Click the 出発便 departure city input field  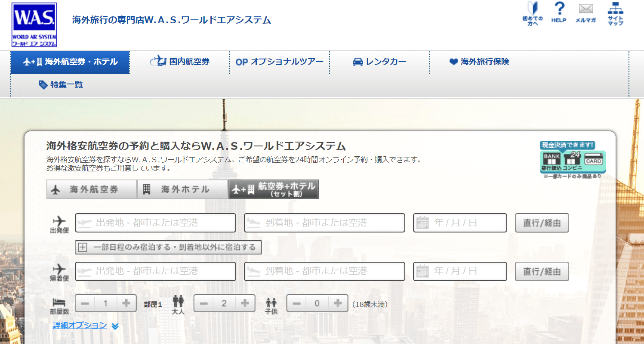[x=156, y=223]
